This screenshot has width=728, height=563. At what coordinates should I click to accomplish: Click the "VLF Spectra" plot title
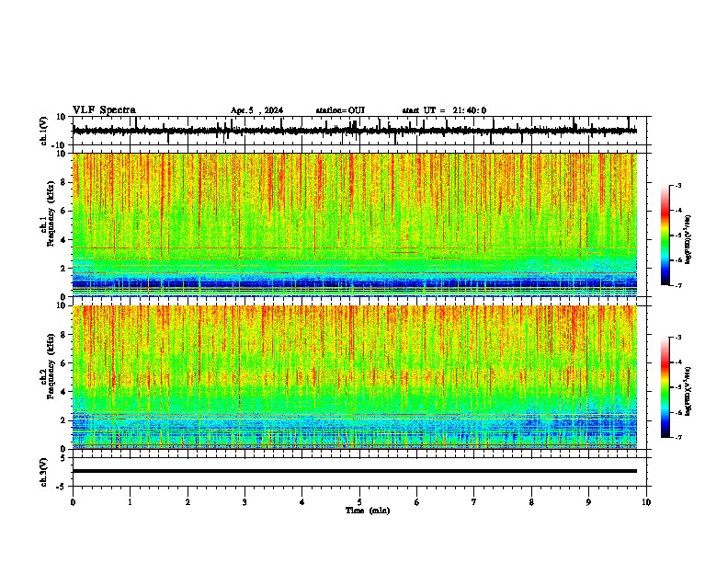(104, 110)
